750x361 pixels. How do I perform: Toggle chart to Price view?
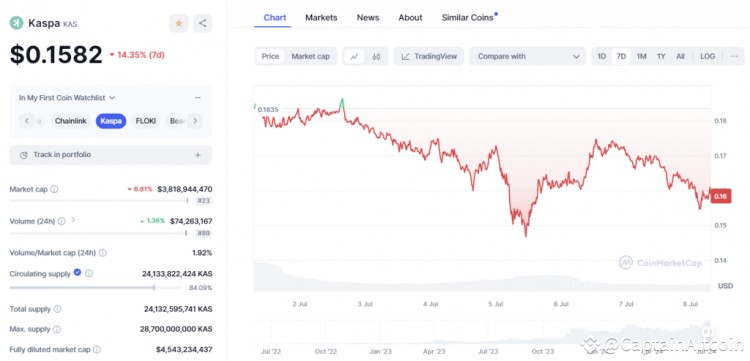tap(270, 56)
